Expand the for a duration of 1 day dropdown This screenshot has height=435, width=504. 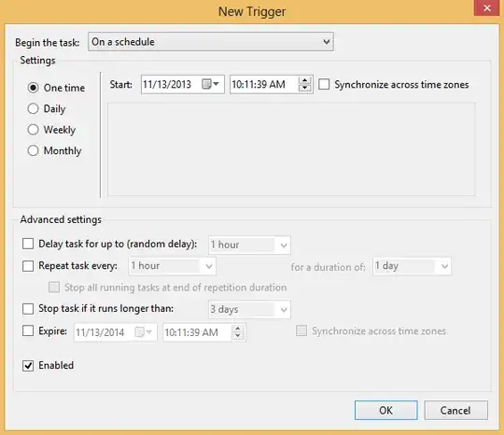pos(412,266)
